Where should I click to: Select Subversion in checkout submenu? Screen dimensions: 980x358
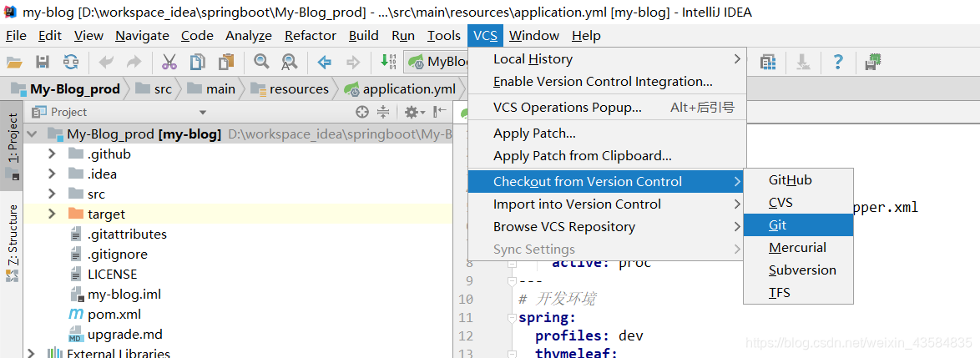[798, 270]
